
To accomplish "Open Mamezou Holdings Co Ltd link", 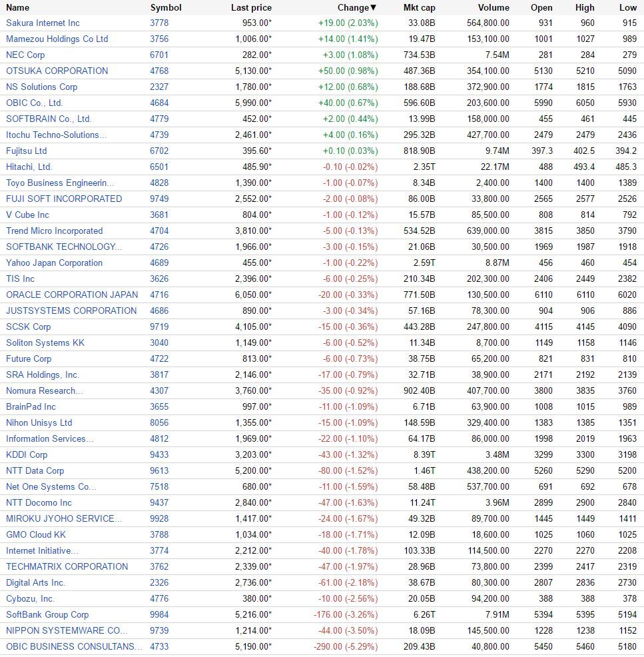I will coord(57,39).
